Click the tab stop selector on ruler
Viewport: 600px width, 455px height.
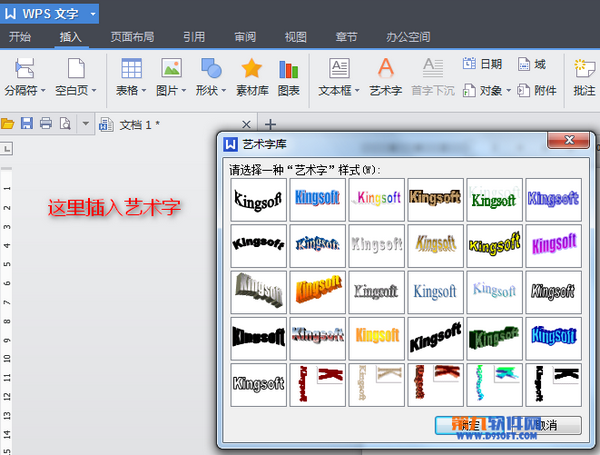pyautogui.click(x=7, y=148)
